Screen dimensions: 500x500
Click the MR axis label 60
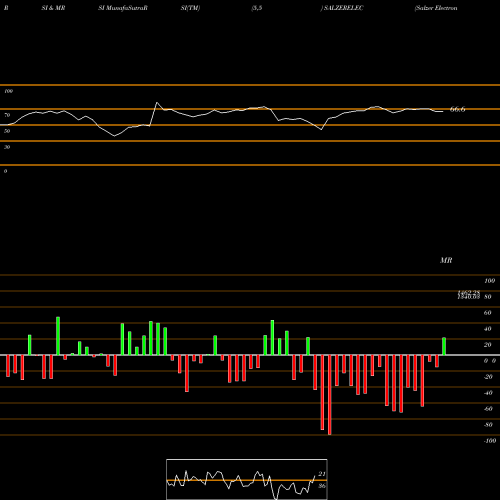[x=487, y=313]
